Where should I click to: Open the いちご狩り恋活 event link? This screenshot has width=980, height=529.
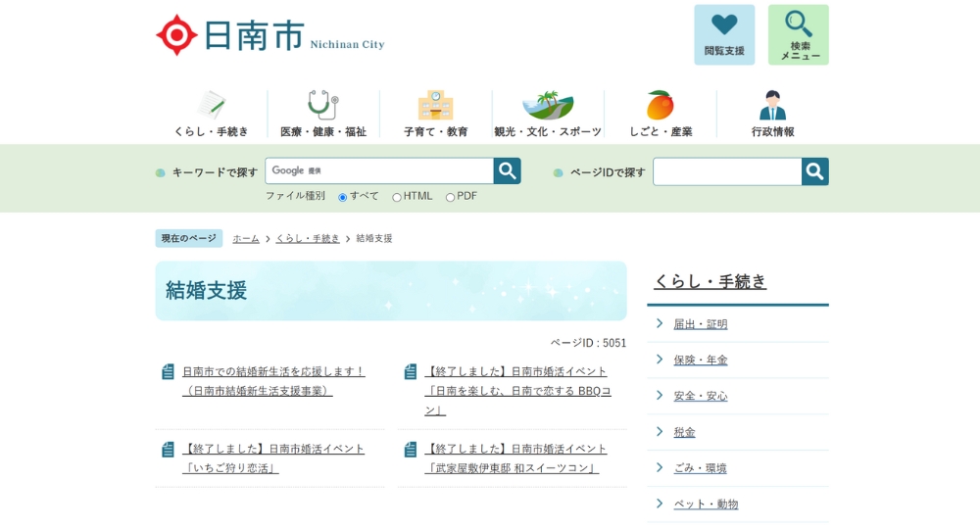point(273,458)
